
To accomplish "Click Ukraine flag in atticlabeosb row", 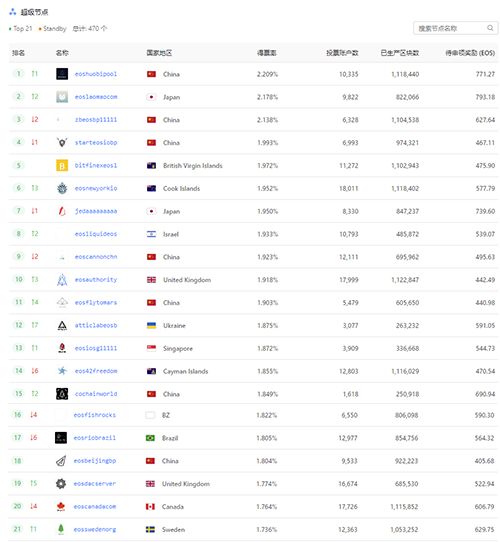I will click(151, 325).
